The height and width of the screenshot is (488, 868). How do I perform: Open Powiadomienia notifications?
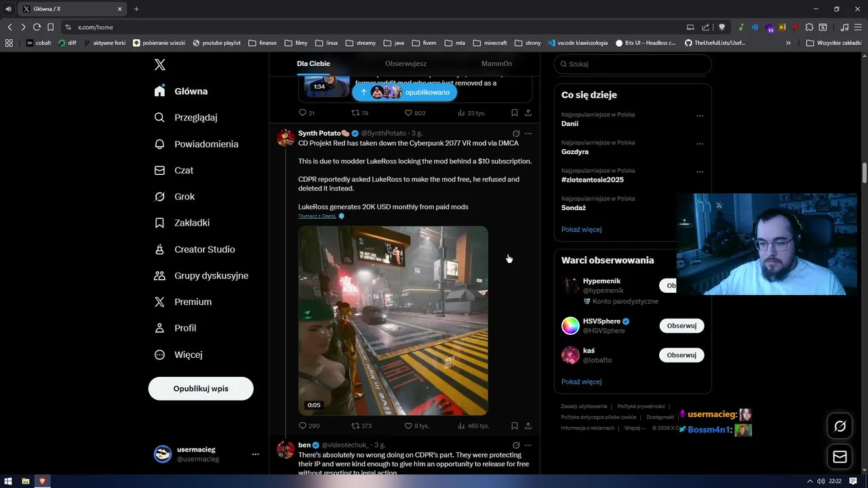pos(196,144)
